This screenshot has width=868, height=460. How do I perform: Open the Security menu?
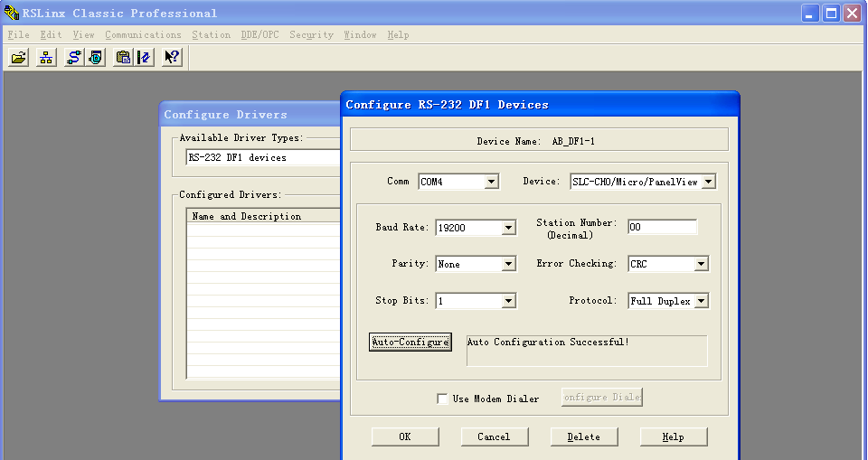311,34
